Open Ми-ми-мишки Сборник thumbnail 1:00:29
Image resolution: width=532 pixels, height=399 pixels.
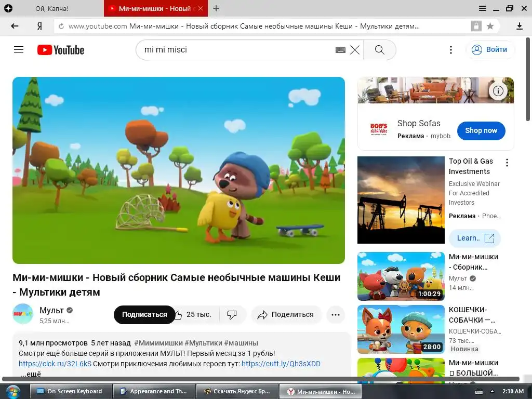[401, 276]
